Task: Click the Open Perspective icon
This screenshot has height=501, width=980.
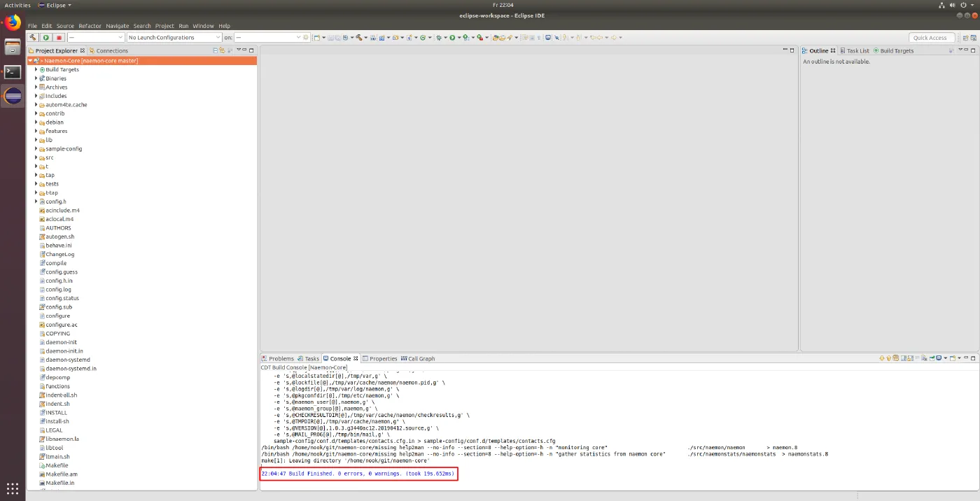Action: [x=964, y=38]
